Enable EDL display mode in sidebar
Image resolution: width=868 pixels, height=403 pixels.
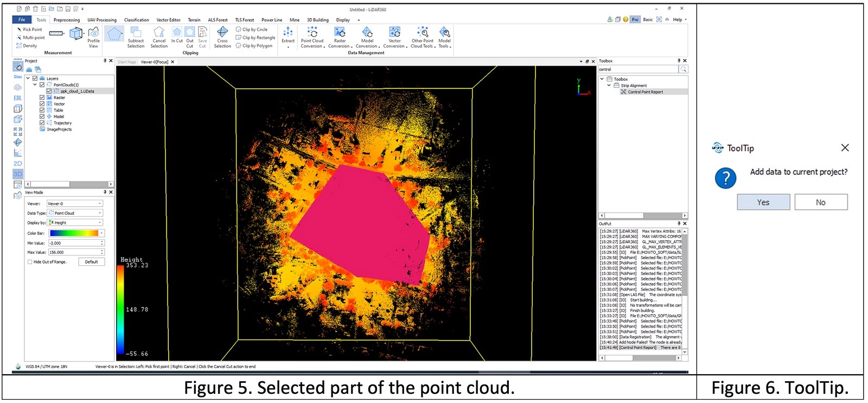coord(18,98)
